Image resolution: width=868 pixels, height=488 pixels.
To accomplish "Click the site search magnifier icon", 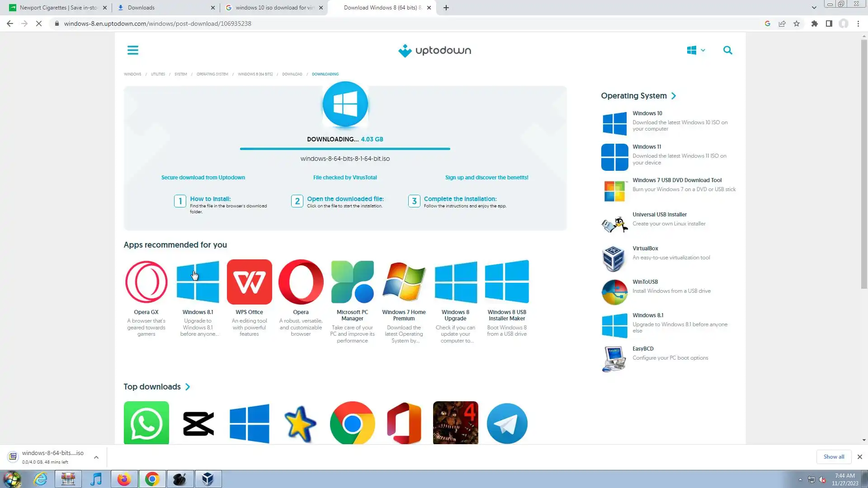I will (x=727, y=50).
